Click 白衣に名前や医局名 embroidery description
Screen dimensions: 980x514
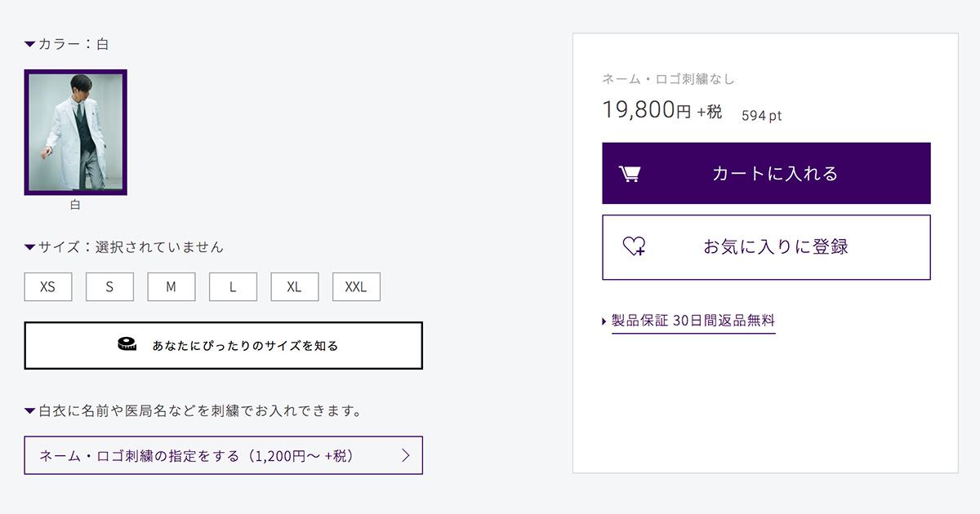coord(200,411)
